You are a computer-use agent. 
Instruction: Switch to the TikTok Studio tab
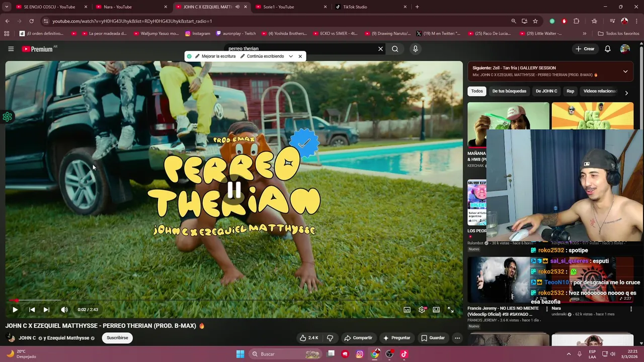370,7
